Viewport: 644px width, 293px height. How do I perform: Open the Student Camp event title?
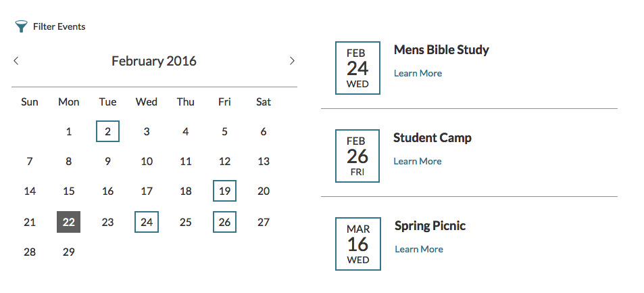pyautogui.click(x=432, y=138)
